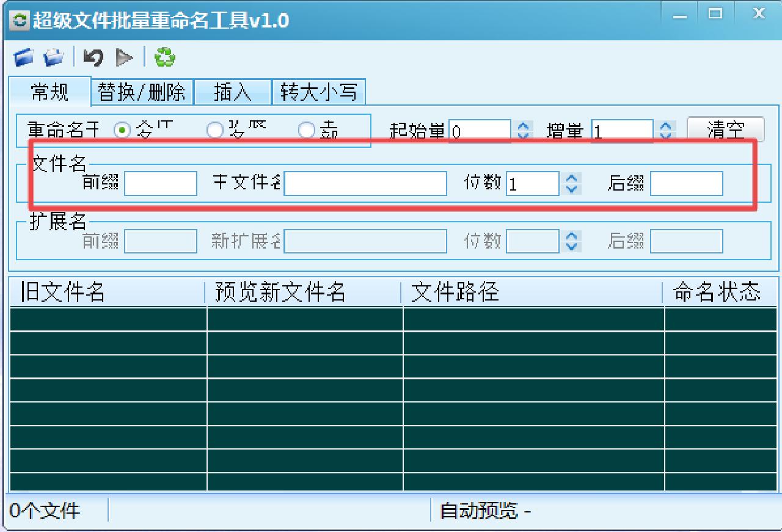
Task: Increase 起始量 using its up arrow
Action: point(524,126)
